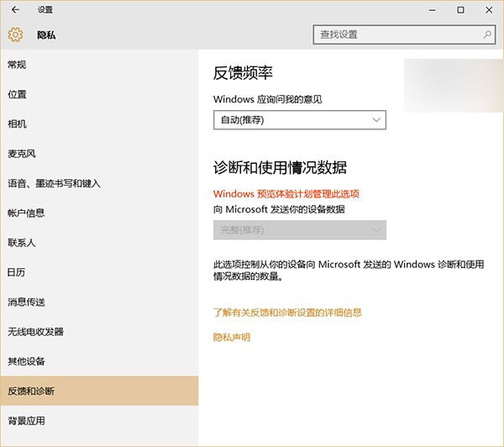Open 了解有关反馈和诊断设置的详细信息 link
Image resolution: width=504 pixels, height=447 pixels.
(x=287, y=313)
